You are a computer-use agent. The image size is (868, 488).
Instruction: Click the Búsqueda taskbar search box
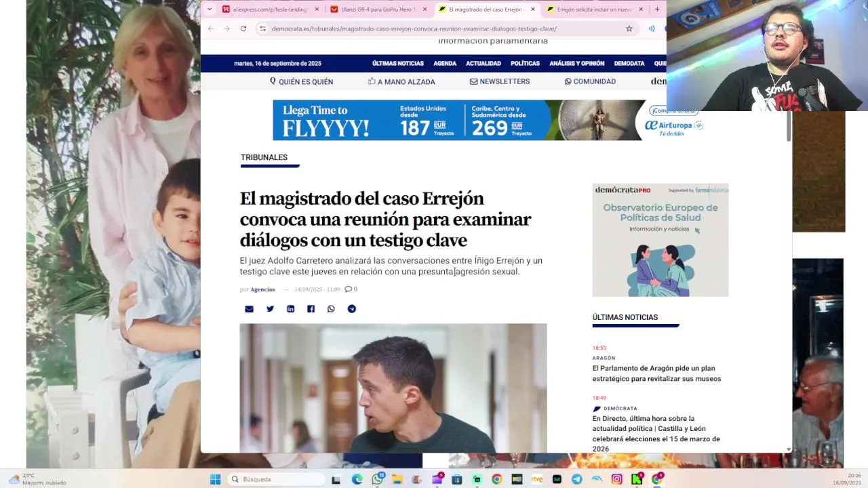[x=275, y=479]
